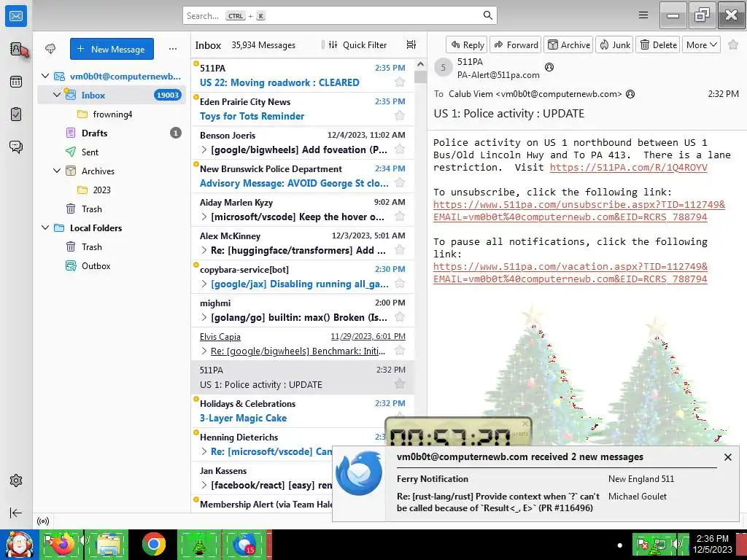
Task: Star the huggingface/transformers message
Action: coord(400,250)
